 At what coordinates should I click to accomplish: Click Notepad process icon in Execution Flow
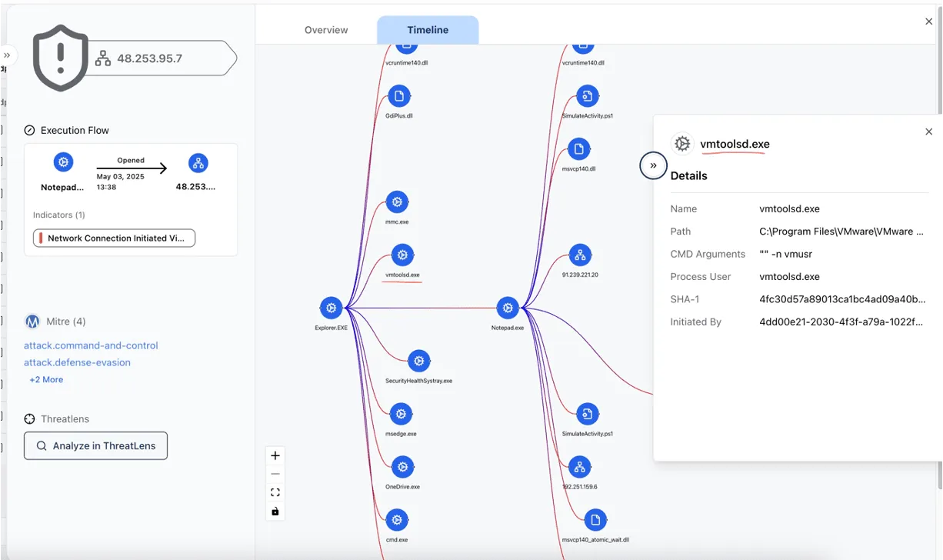(x=63, y=162)
